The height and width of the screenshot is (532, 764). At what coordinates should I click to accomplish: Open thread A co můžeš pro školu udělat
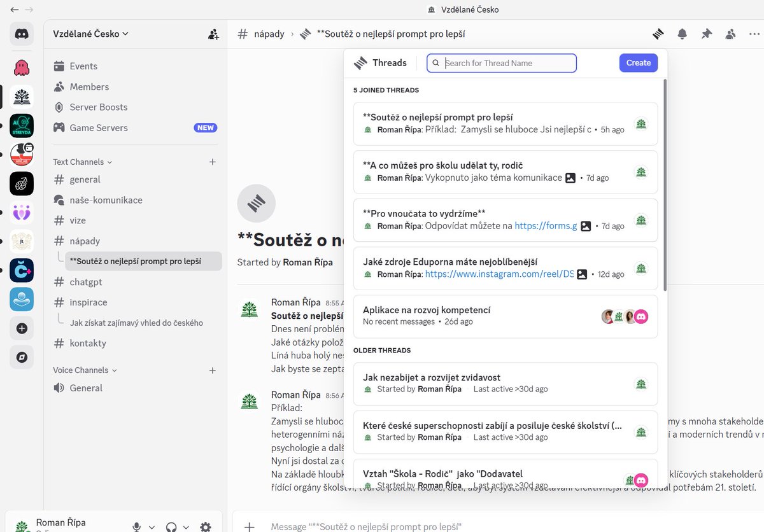[506, 172]
